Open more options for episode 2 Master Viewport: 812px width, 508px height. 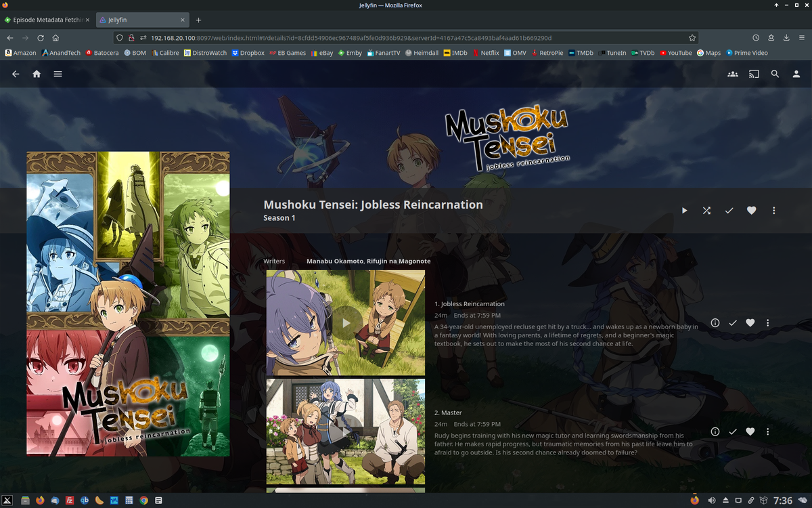[x=767, y=431]
